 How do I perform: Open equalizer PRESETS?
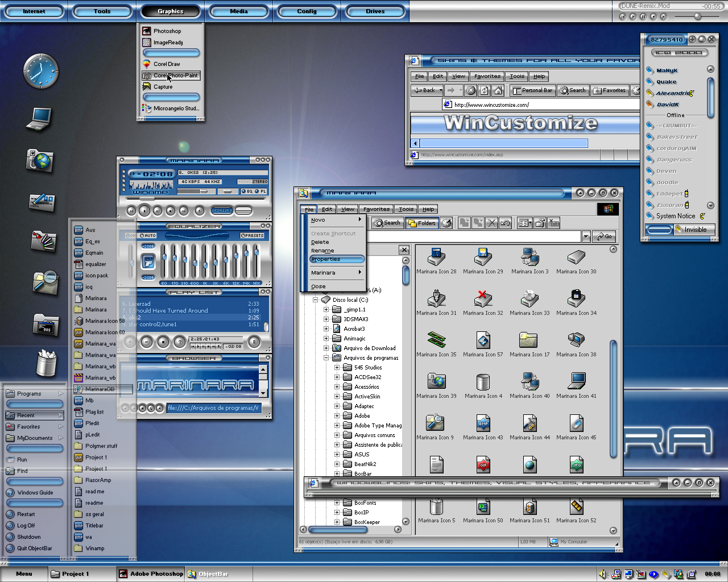tap(252, 235)
